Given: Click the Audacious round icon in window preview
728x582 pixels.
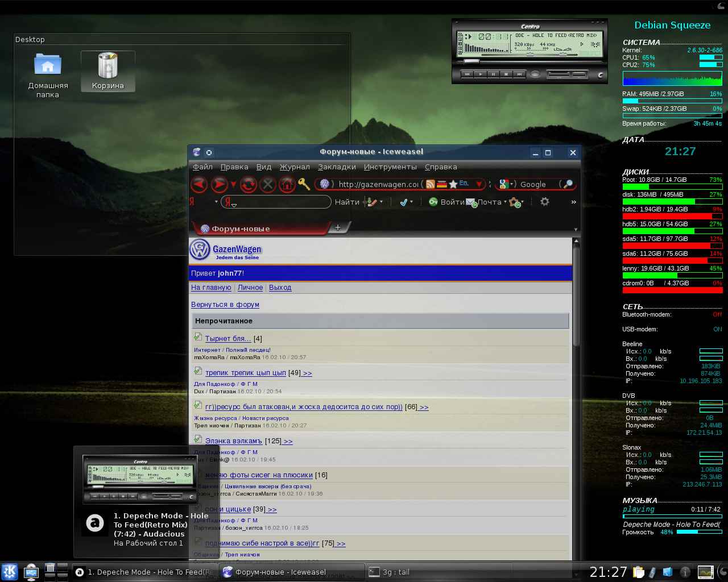Looking at the screenshot, I should coord(95,523).
